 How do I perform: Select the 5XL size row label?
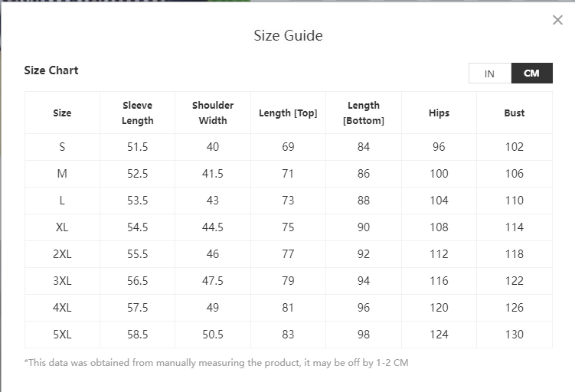point(62,335)
